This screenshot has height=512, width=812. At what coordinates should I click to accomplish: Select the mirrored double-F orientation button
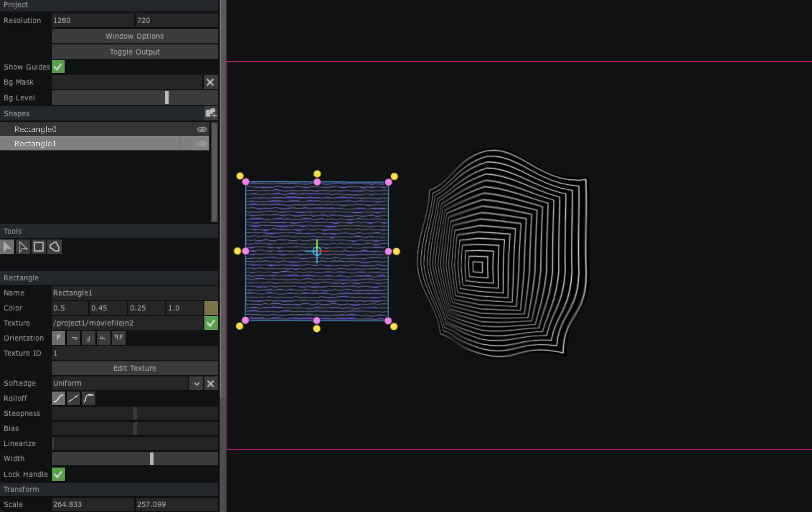pyautogui.click(x=118, y=338)
